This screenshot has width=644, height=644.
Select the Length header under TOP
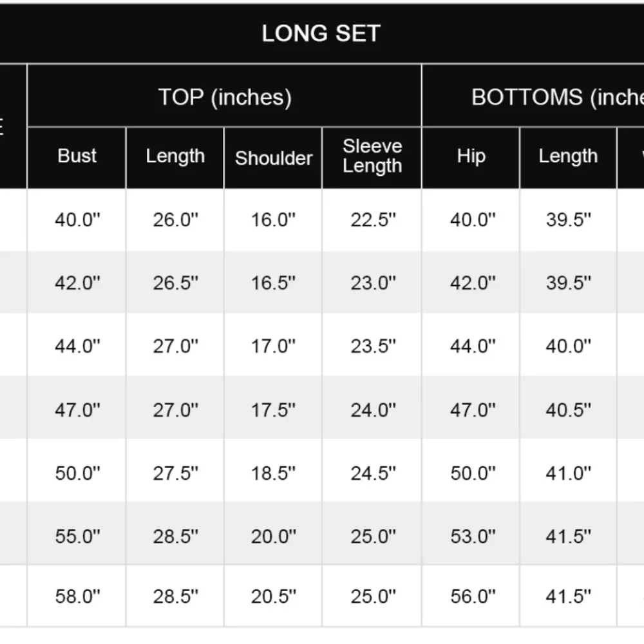tap(175, 156)
